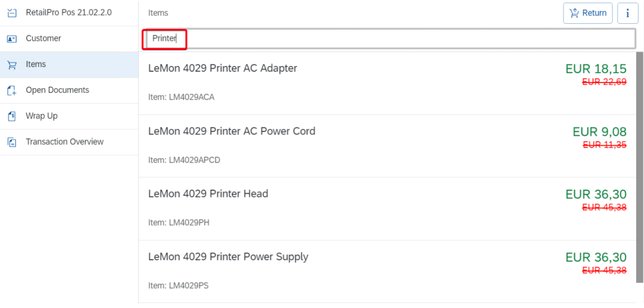Click the RetailPro Pos 21.02.2.0 title
The height and width of the screenshot is (308, 644).
tap(69, 12)
